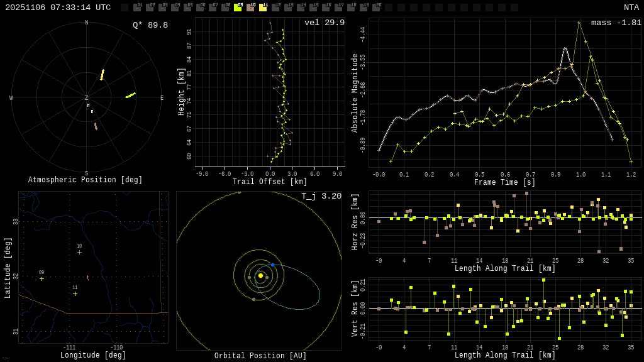The height and width of the screenshot is (362, 644).
Task: Click the orange meteor ground track on map
Action: pos(87,278)
